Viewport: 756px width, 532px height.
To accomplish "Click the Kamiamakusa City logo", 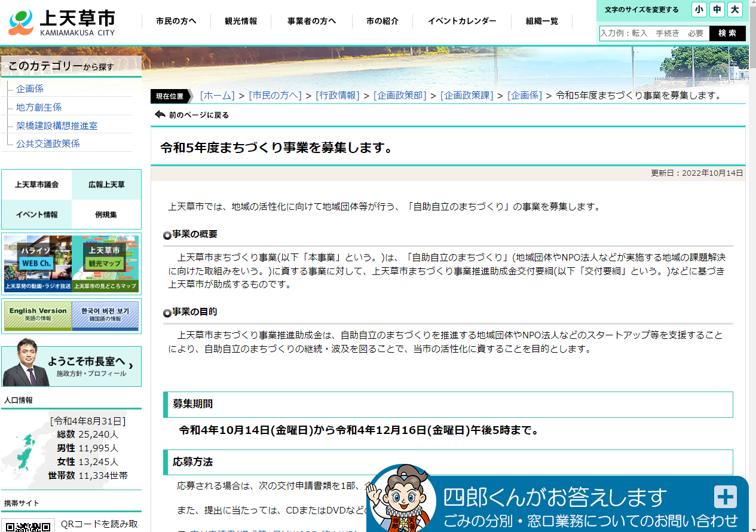I will pyautogui.click(x=62, y=23).
